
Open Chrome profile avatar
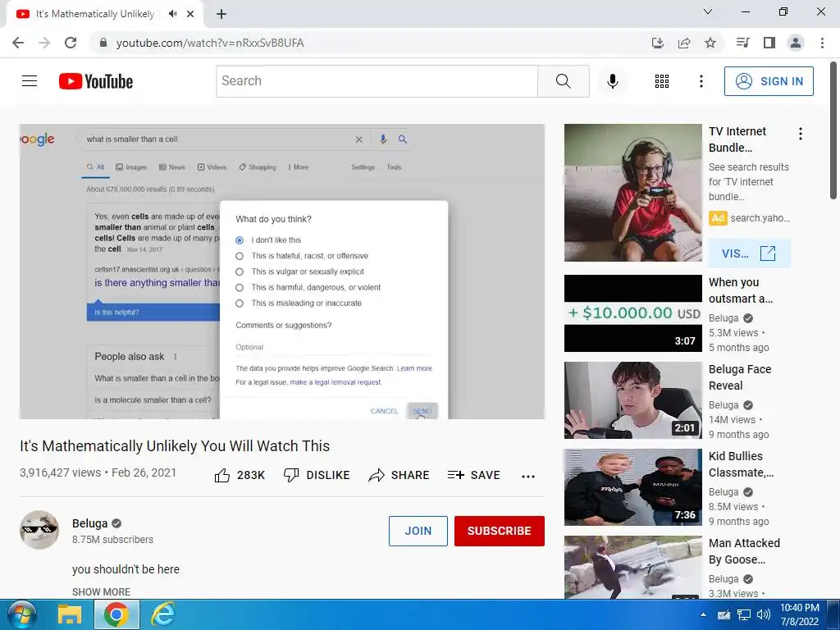(796, 43)
